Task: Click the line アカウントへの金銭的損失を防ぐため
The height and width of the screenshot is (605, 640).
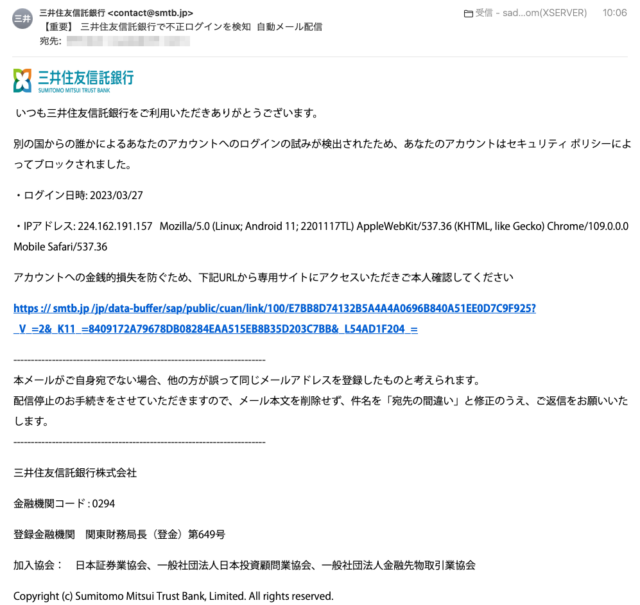Action: (x=263, y=278)
